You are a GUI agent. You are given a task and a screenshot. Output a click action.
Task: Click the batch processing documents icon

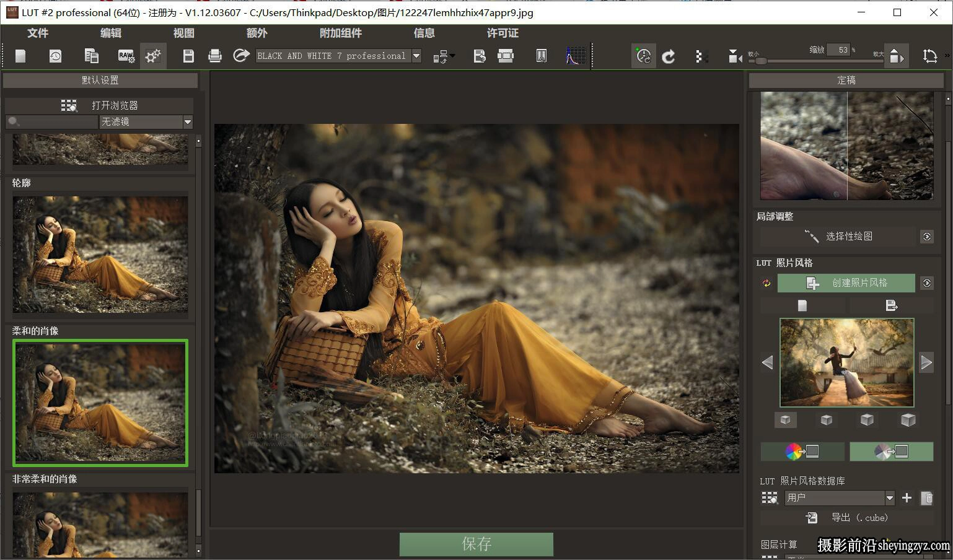point(91,56)
